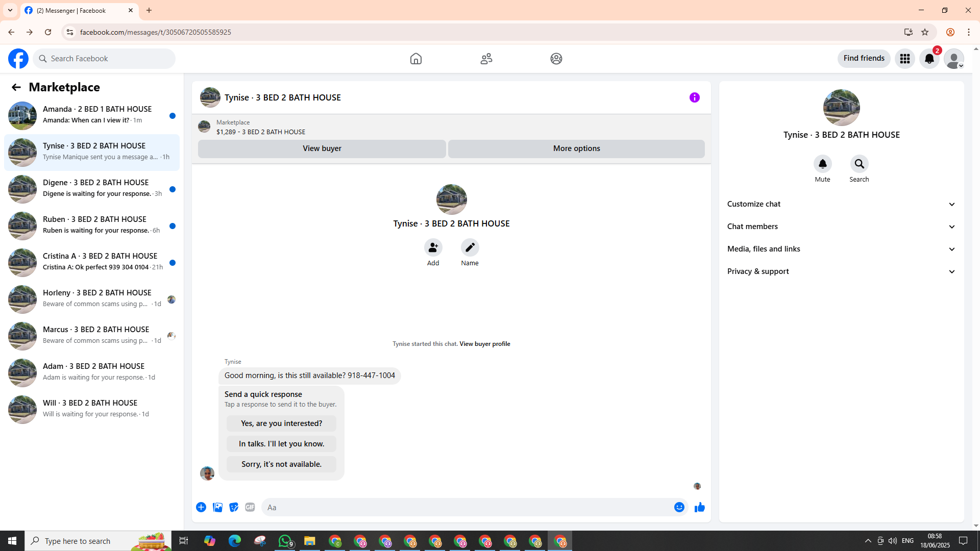Reload the page in Chrome
980x551 pixels.
coord(48,32)
